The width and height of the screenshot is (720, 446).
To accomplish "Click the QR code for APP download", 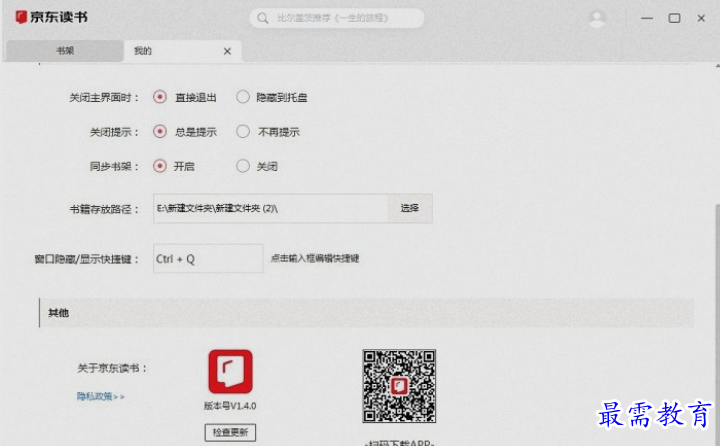I will pos(399,386).
